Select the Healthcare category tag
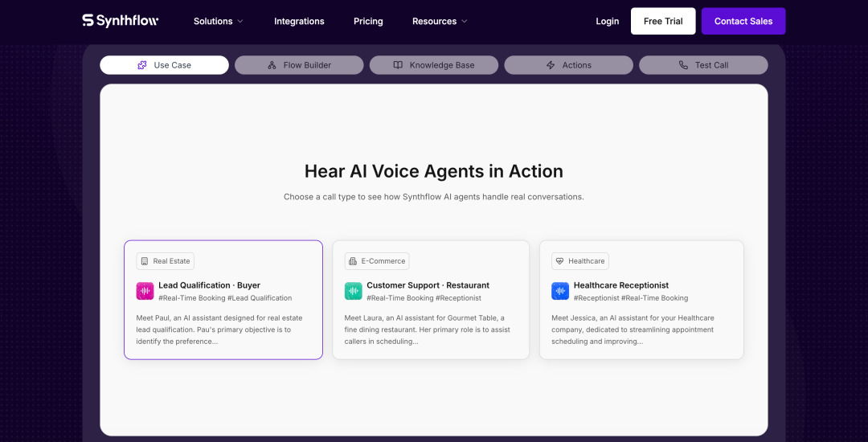 coord(580,261)
